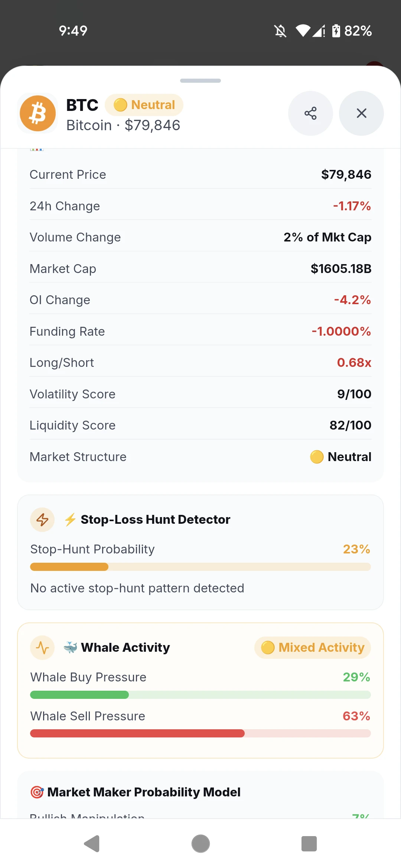Viewport: 401px width, 868px height.
Task: Tap the lightning bolt Stop-Loss icon
Action: [x=42, y=520]
